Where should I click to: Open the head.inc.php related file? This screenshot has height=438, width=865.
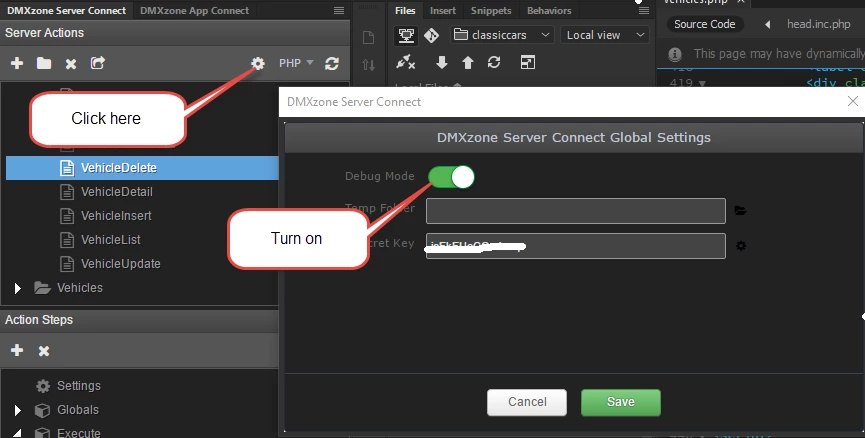[x=819, y=24]
